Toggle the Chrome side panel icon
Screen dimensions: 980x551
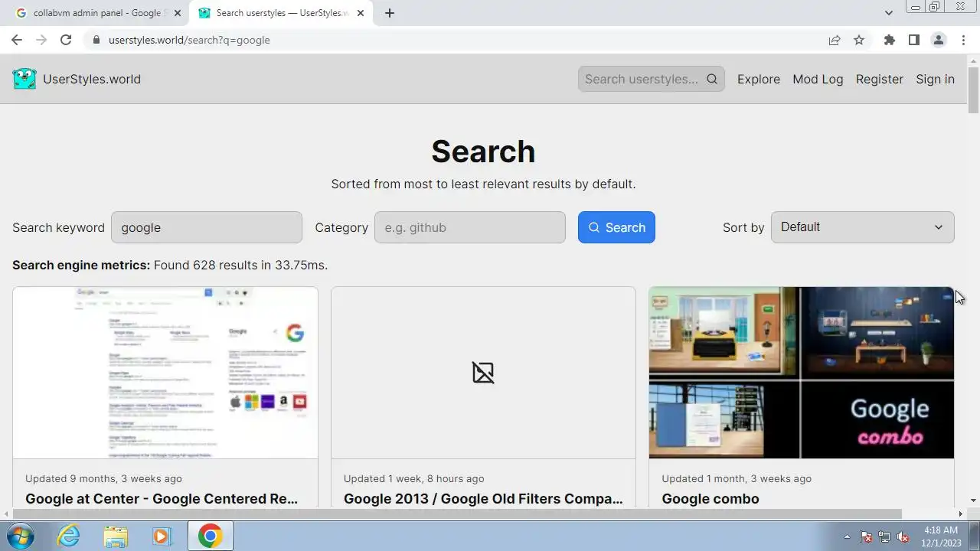(913, 40)
